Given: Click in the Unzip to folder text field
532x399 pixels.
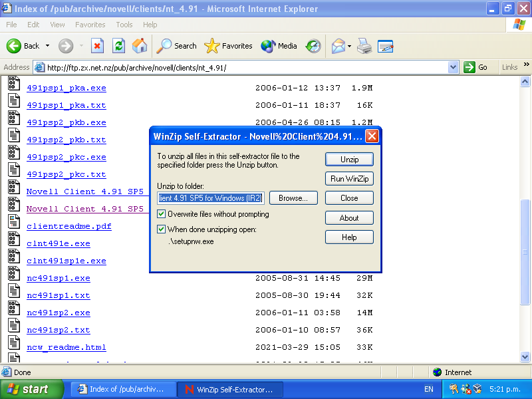Looking at the screenshot, I should (x=211, y=198).
